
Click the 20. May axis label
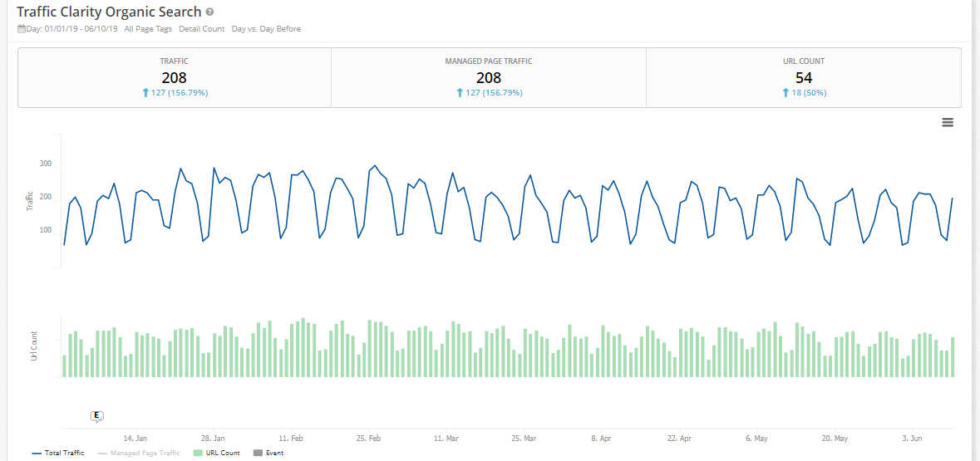coord(835,439)
